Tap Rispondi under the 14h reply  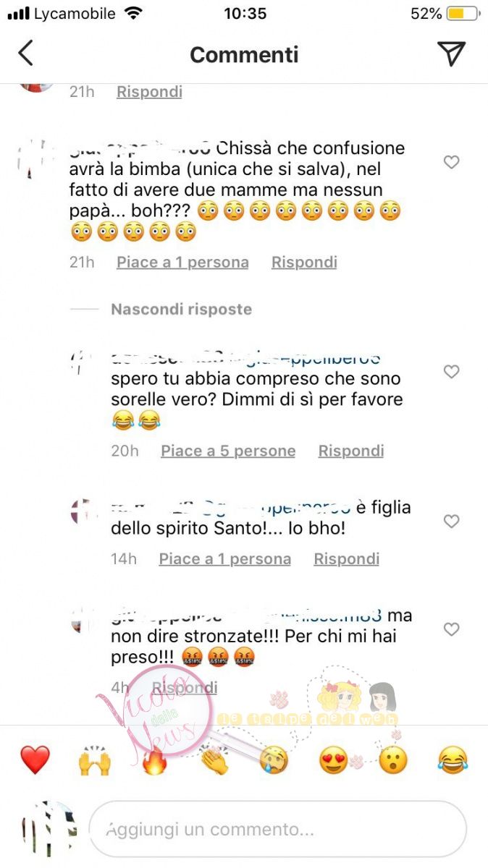pyautogui.click(x=346, y=558)
